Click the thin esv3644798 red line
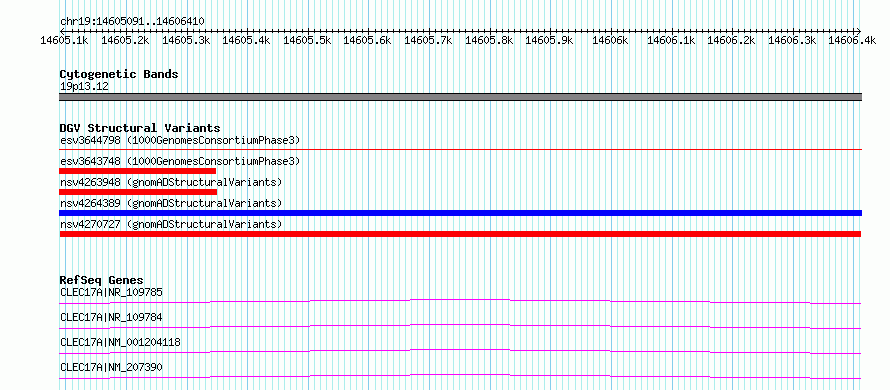This screenshot has width=890, height=390. (461, 150)
